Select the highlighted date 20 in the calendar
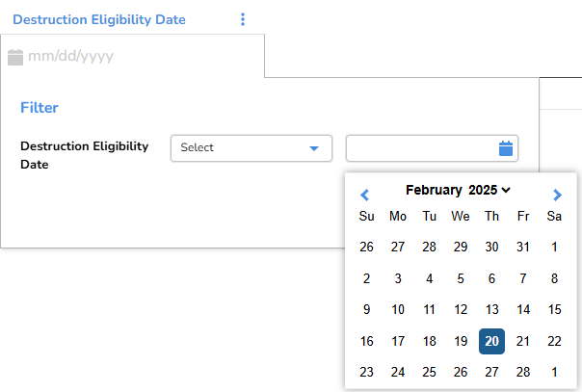 (x=491, y=341)
